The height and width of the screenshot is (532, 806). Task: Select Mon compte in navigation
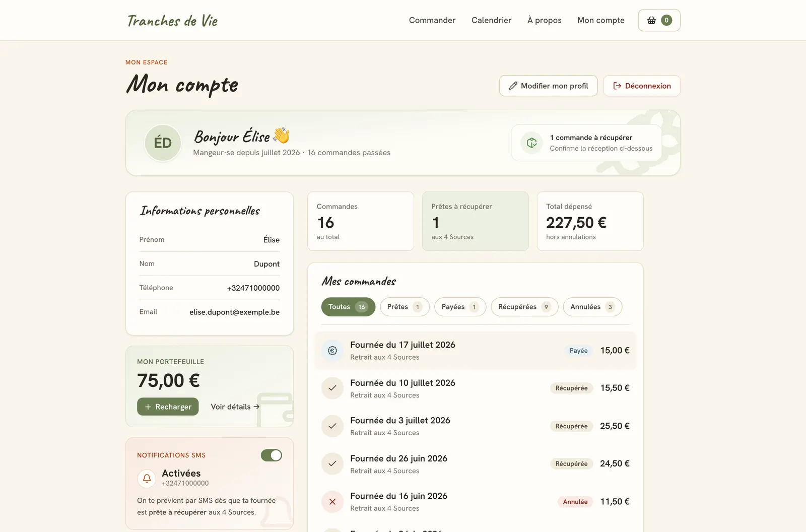601,20
